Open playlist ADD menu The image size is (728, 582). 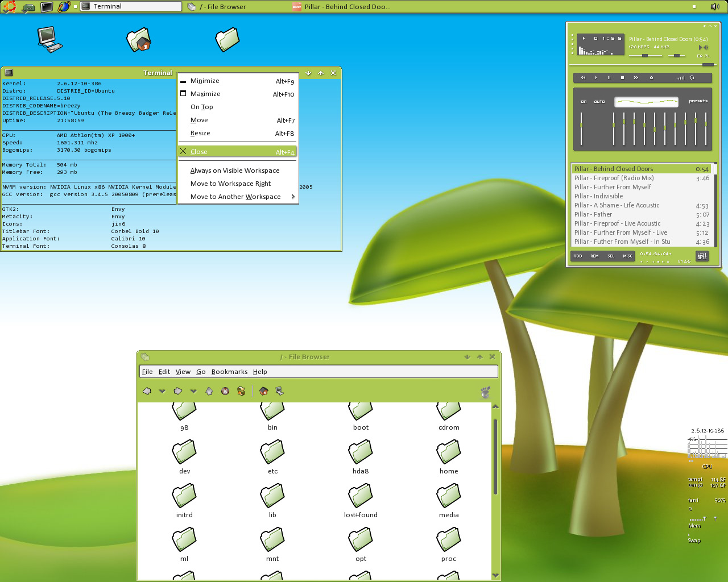[578, 256]
